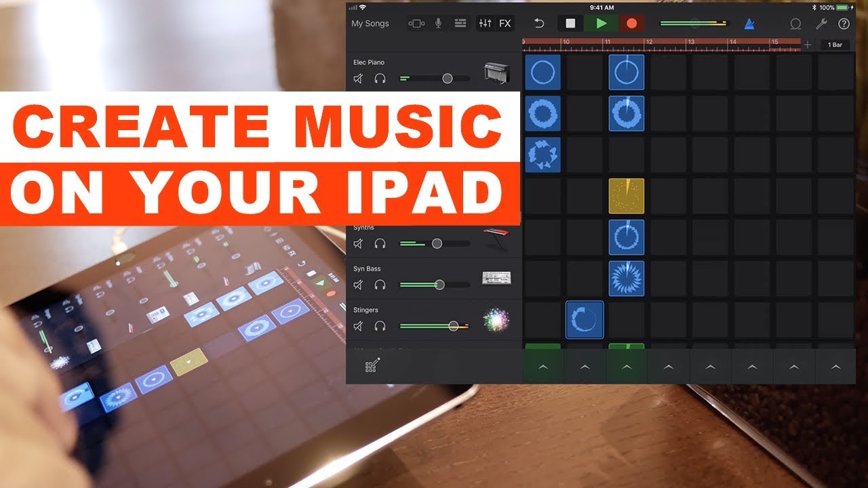Trigger the second column chevron
This screenshot has height=488, width=868.
pos(585,367)
